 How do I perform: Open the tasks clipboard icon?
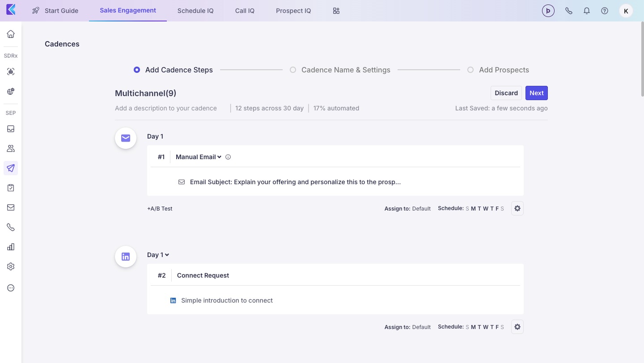click(x=11, y=188)
